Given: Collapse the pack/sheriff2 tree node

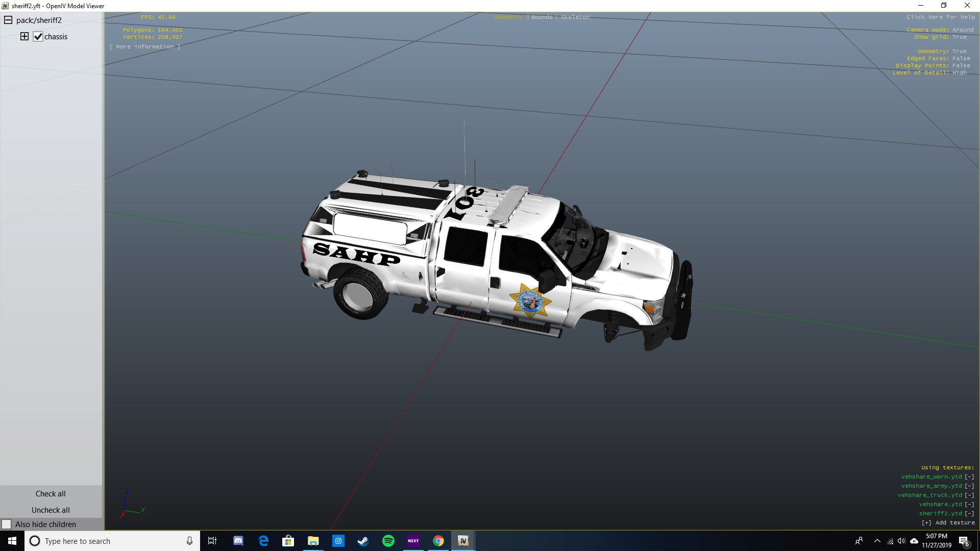Looking at the screenshot, I should pyautogui.click(x=8, y=20).
